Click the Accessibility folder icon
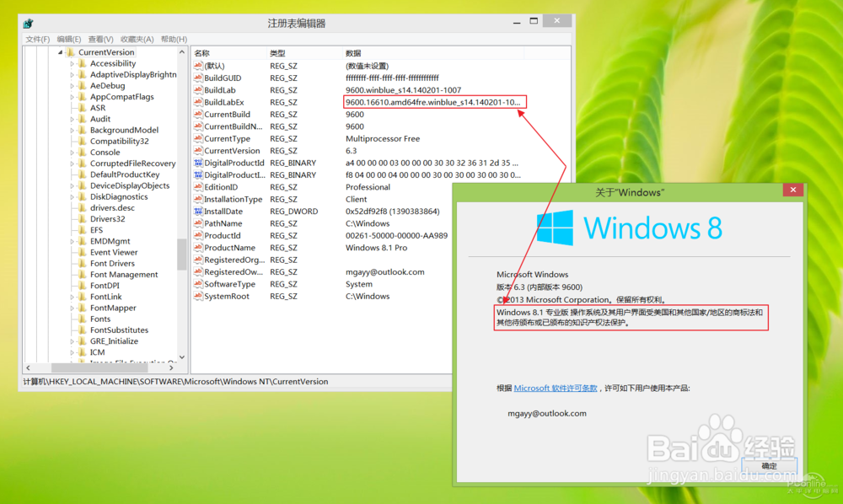This screenshot has height=504, width=843. (x=83, y=63)
